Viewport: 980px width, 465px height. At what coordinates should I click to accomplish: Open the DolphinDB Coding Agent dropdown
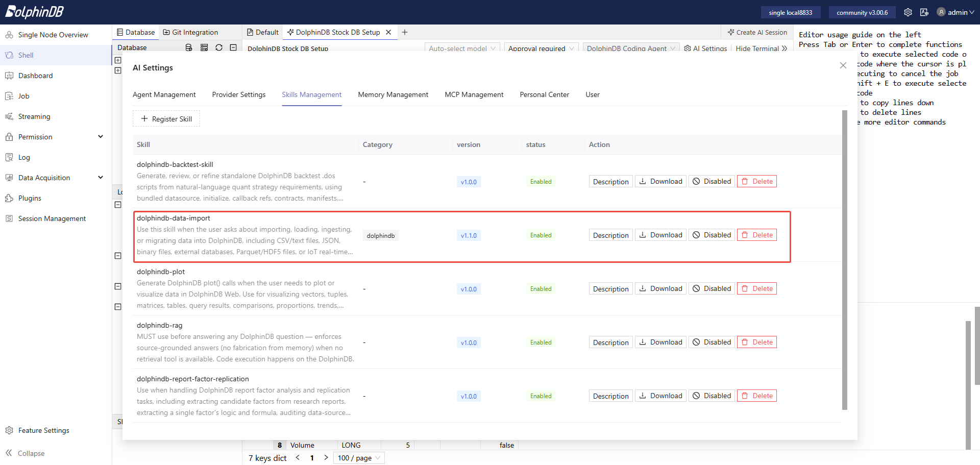tap(631, 48)
